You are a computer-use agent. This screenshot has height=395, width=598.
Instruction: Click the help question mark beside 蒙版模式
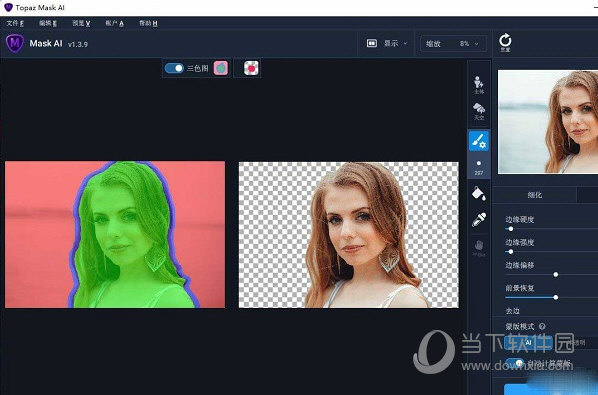click(x=542, y=326)
